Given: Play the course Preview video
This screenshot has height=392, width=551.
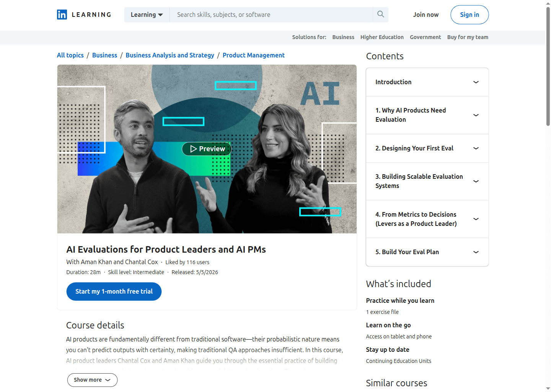Looking at the screenshot, I should click(x=207, y=149).
